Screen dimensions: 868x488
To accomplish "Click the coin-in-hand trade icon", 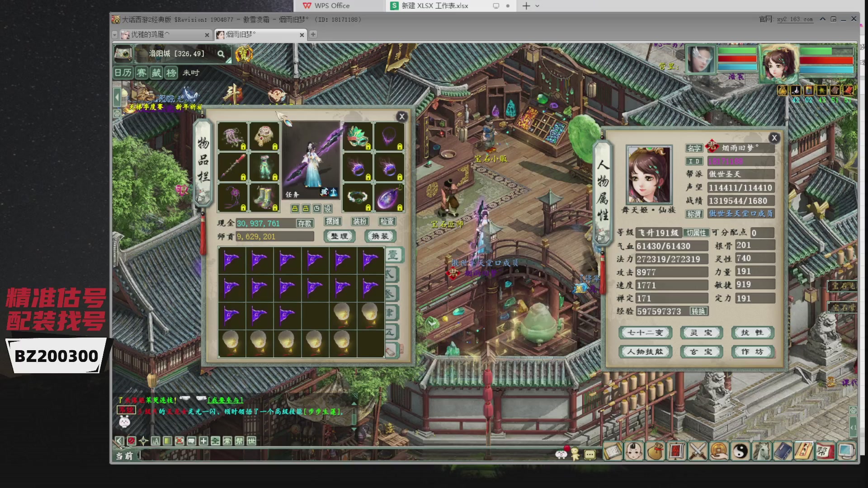I will 719,451.
